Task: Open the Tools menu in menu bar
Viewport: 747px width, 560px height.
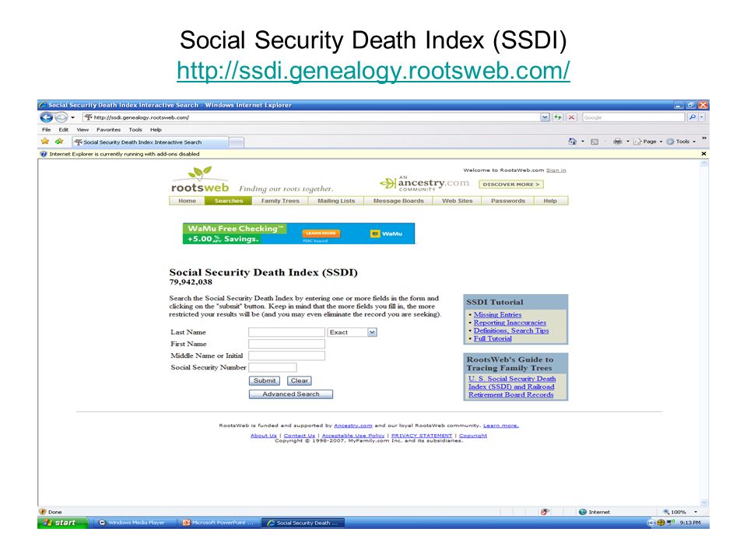Action: (x=135, y=130)
